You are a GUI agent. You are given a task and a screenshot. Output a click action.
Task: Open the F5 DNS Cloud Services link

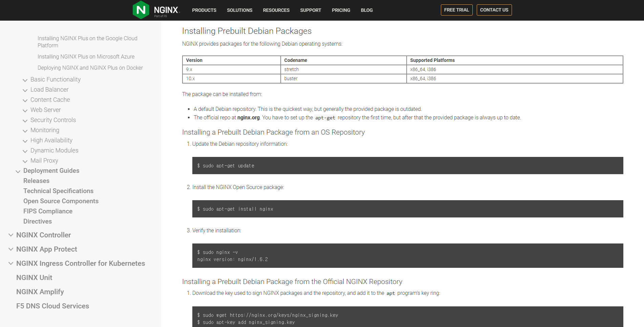pos(52,306)
